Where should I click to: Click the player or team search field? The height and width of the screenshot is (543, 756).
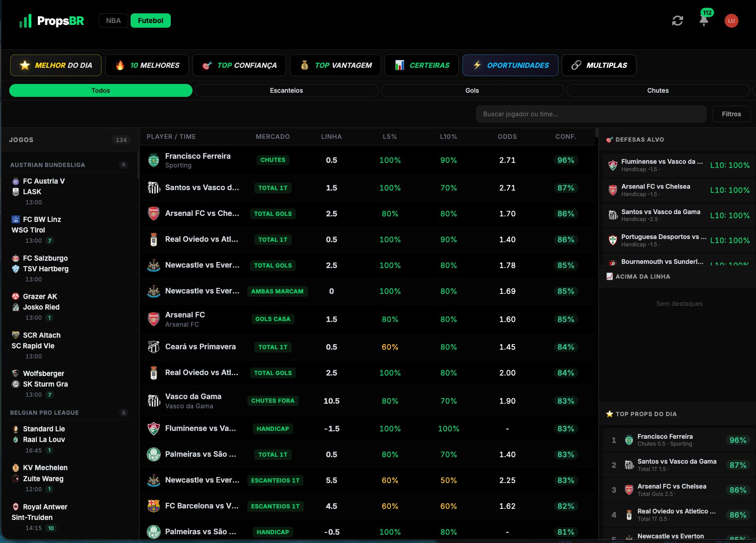coord(591,114)
